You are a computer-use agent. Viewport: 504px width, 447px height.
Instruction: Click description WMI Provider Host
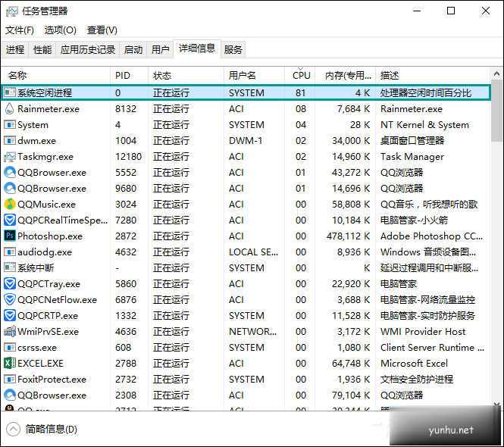coord(423,332)
